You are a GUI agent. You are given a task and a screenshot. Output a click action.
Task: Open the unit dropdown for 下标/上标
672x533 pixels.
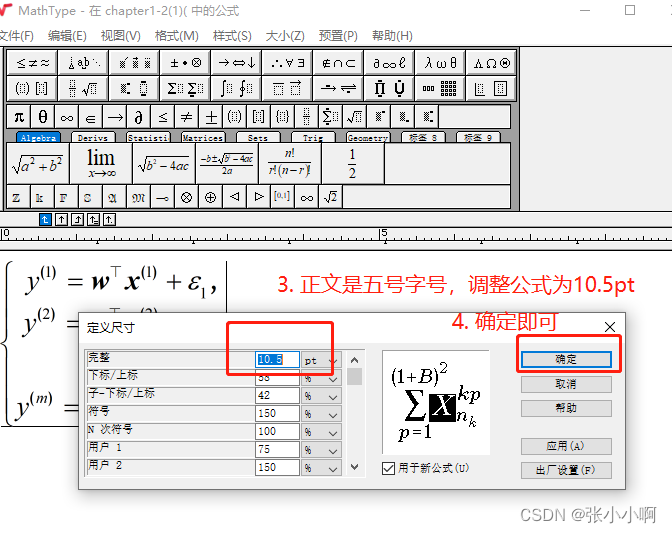click(x=321, y=378)
